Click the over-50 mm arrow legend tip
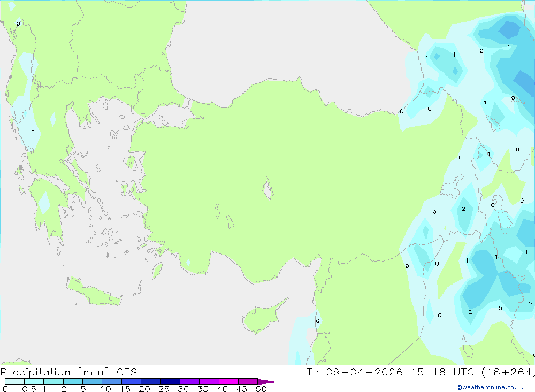This screenshot has height=392, width=535. coord(268,381)
